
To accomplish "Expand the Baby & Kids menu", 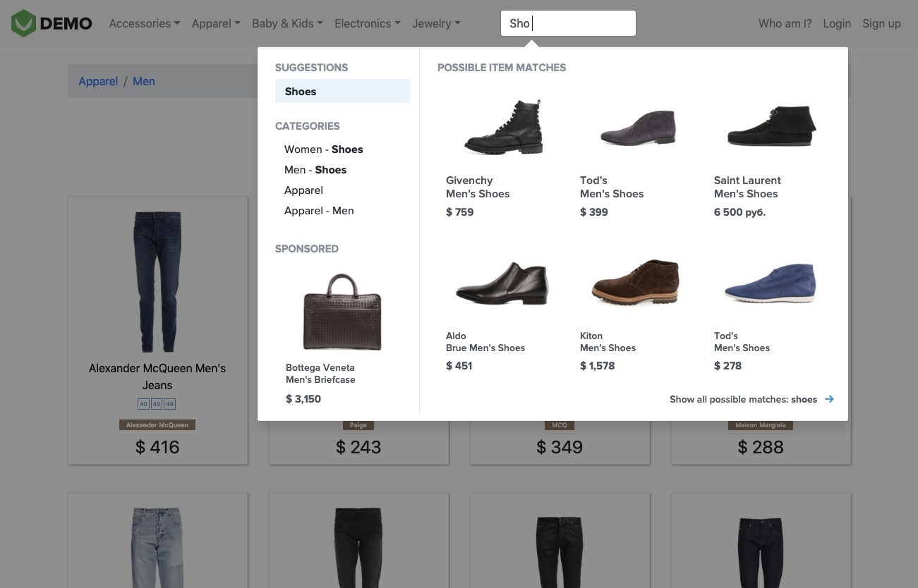I will (287, 23).
